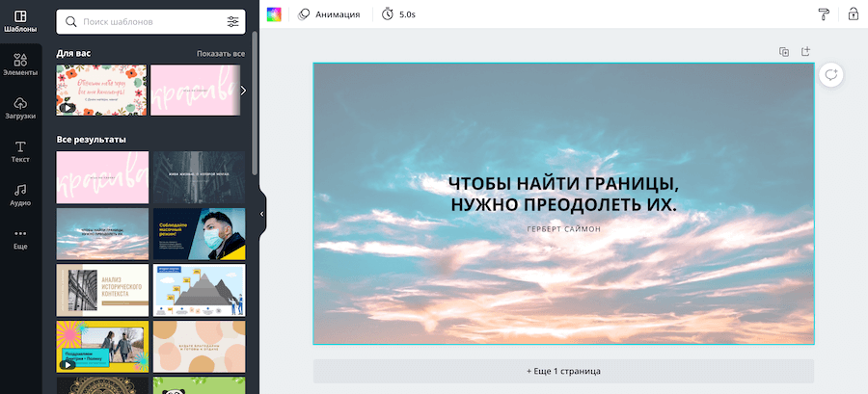868x394 pixels.
Task: Collapse the side panel with arrow handle
Action: tap(262, 214)
